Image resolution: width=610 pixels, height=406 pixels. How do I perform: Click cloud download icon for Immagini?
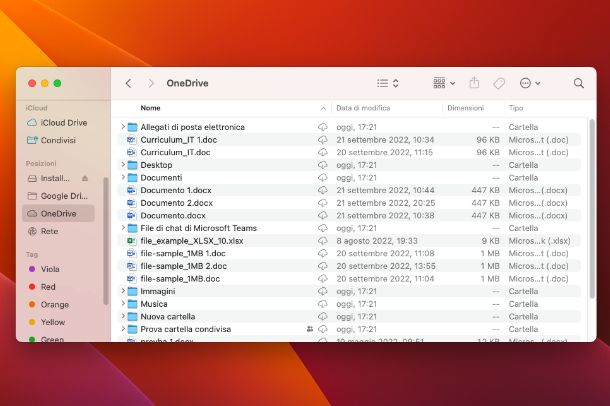(x=323, y=291)
